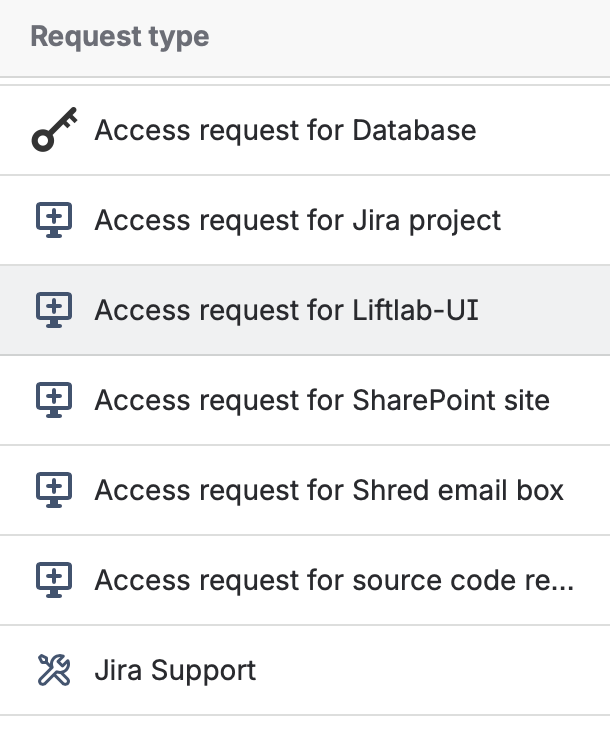Image resolution: width=610 pixels, height=732 pixels.
Task: Choose Access request for Jira project
Action: click(x=298, y=220)
